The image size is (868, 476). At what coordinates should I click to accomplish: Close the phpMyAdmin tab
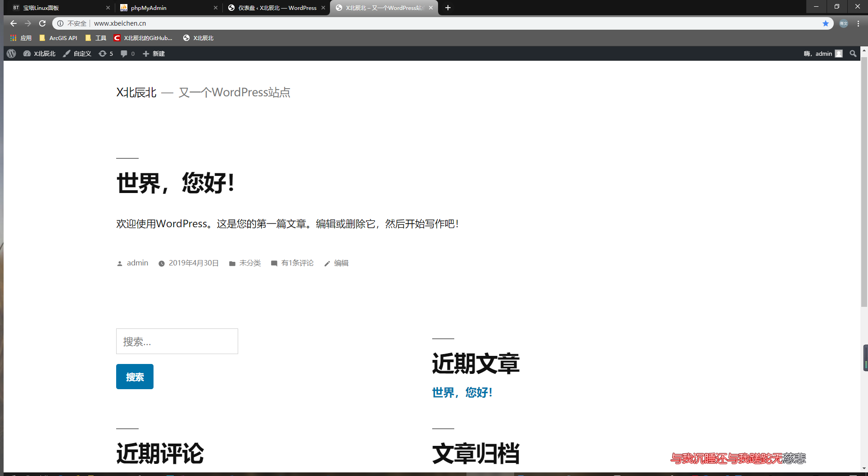216,8
